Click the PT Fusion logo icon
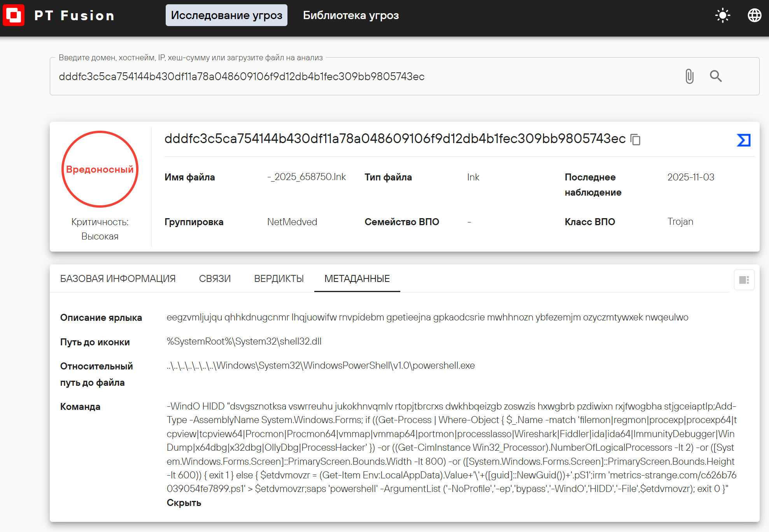769x532 pixels. point(14,16)
